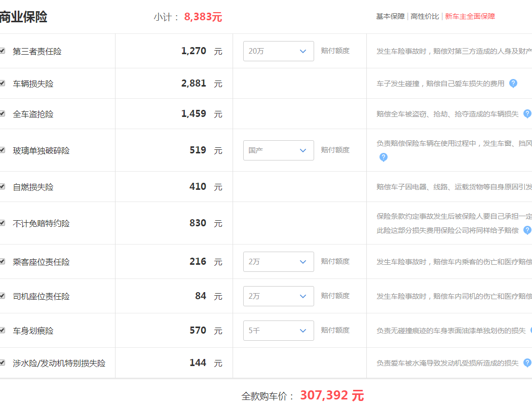Open help icon for 车辆损失险 description

coord(513,84)
